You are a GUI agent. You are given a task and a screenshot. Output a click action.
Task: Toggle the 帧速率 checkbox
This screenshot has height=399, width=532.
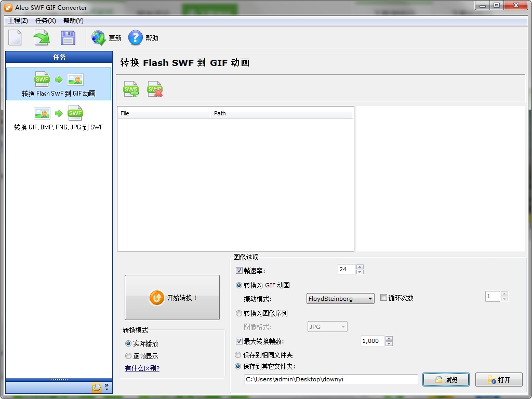point(238,270)
